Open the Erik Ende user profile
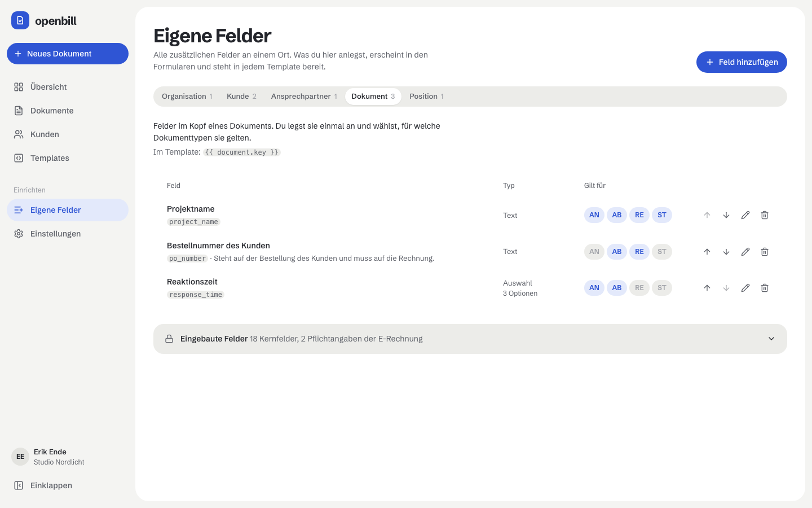 tap(68, 457)
